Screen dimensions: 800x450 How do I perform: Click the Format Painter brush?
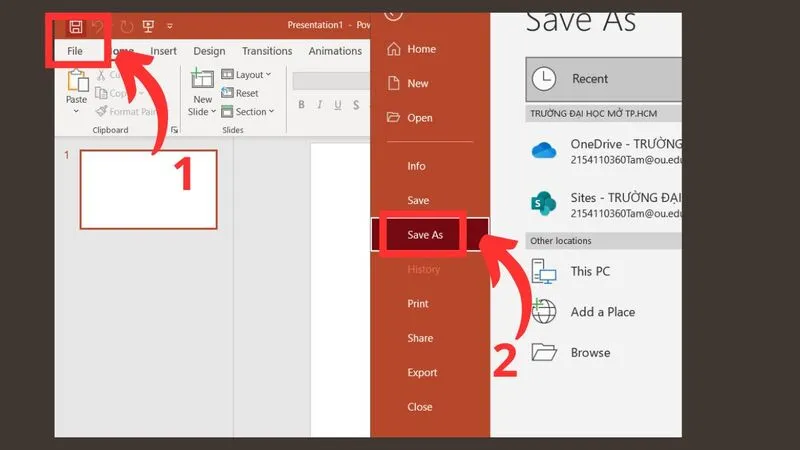[x=102, y=111]
